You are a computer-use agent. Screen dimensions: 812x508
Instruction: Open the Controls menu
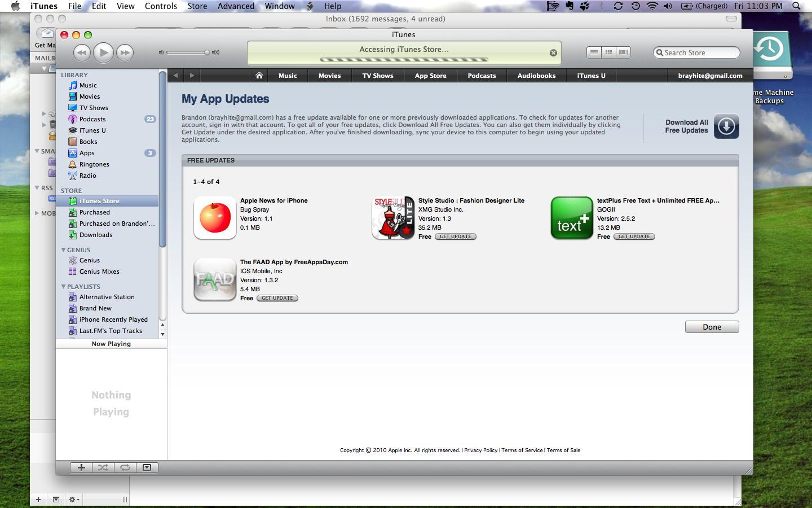(x=161, y=6)
